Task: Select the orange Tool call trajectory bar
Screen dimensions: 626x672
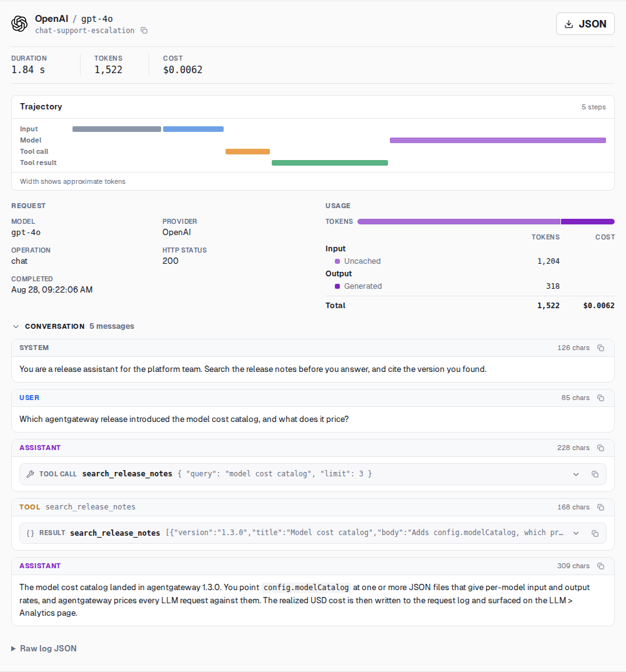Action: pyautogui.click(x=247, y=151)
